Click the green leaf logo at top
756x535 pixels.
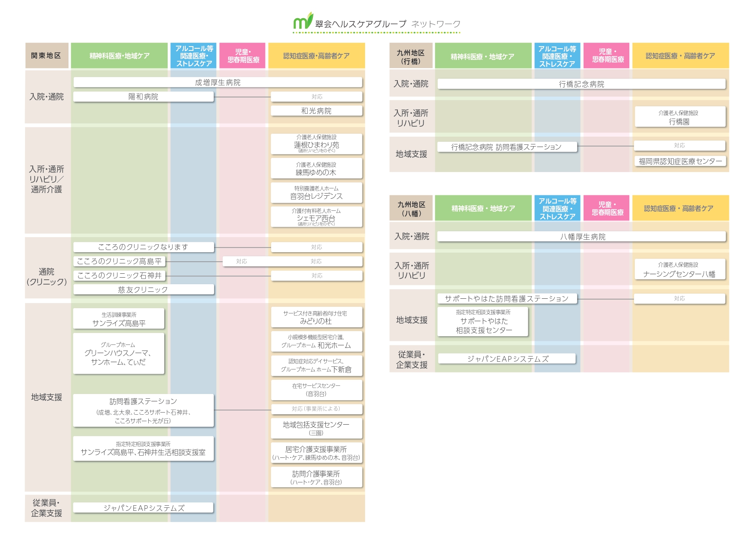303,21
